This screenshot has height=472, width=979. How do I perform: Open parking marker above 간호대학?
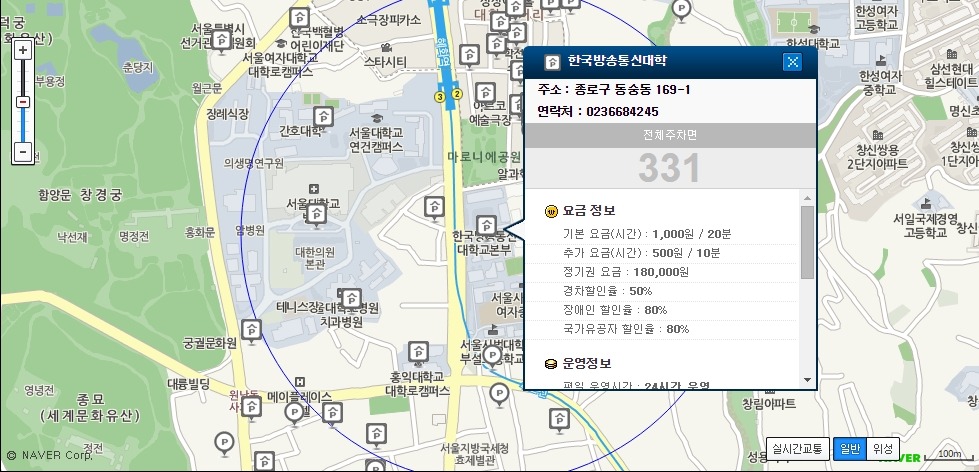(x=322, y=117)
